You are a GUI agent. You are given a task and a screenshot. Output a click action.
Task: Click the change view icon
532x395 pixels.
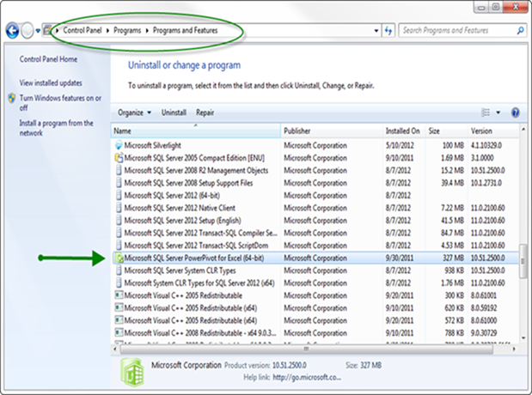coord(486,112)
